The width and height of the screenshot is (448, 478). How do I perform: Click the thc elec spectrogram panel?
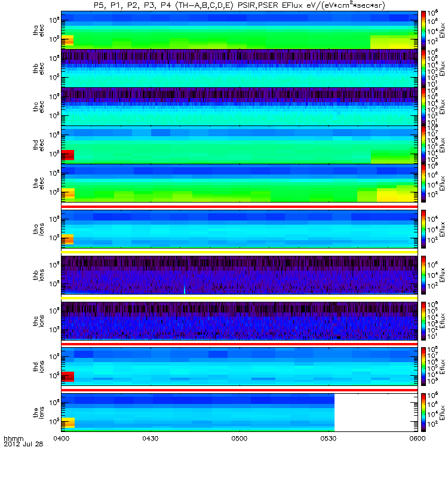pyautogui.click(x=240, y=107)
